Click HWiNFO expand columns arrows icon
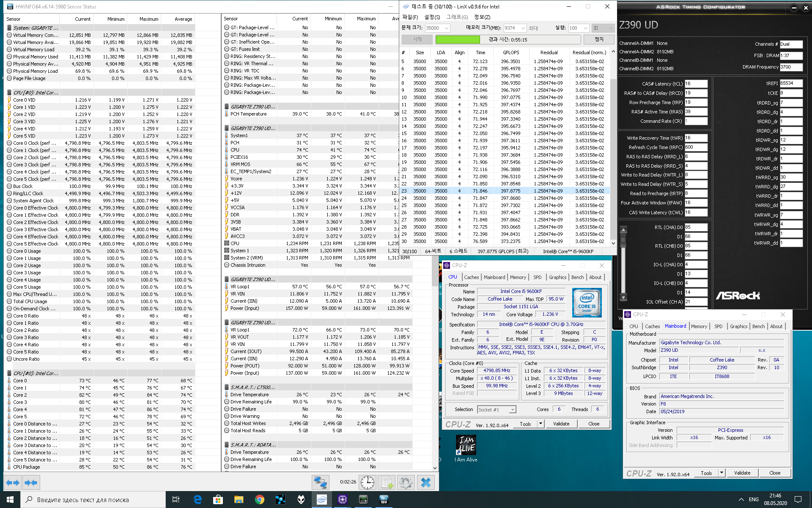 (x=13, y=483)
